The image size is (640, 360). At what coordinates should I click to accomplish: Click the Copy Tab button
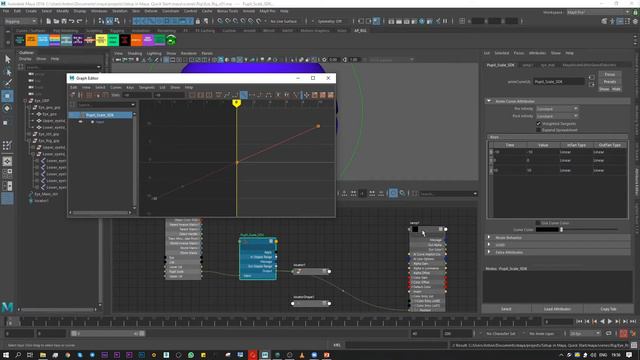click(x=608, y=309)
